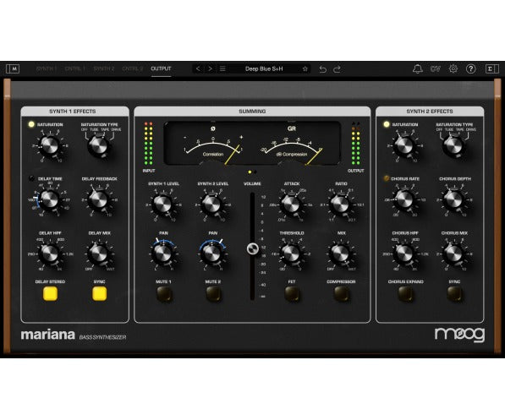The width and height of the screenshot is (505, 420).
Task: Toggle the Mute 2 button
Action: [213, 294]
